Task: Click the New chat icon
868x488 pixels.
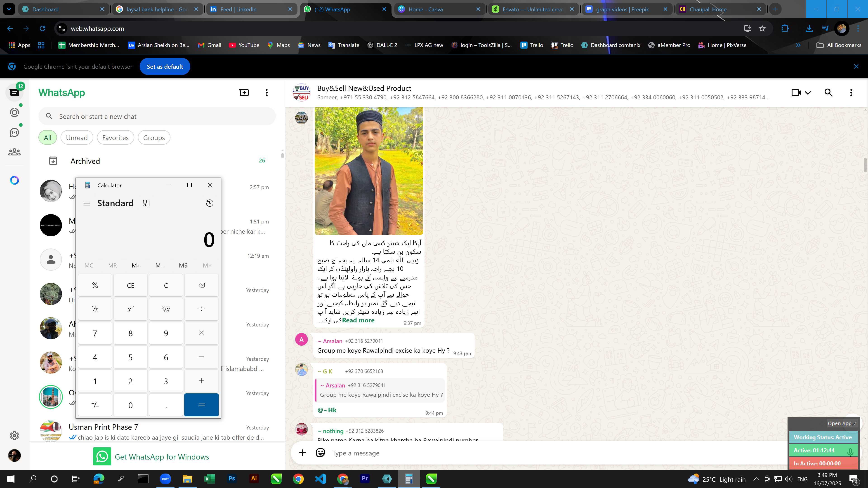Action: tap(244, 93)
